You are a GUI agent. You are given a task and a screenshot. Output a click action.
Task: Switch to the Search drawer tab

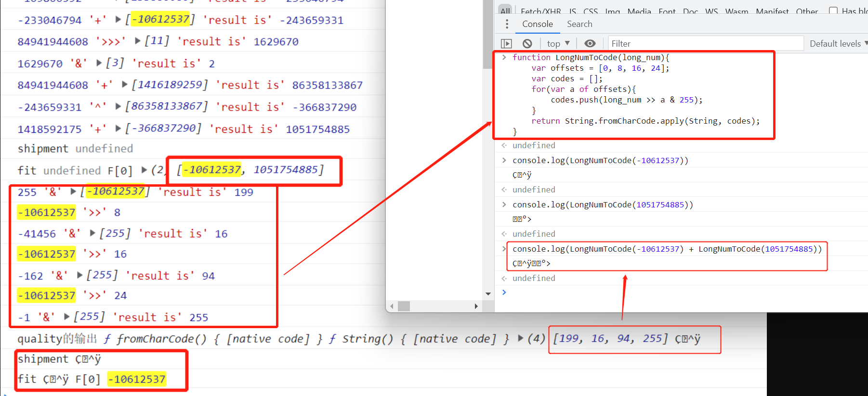579,24
